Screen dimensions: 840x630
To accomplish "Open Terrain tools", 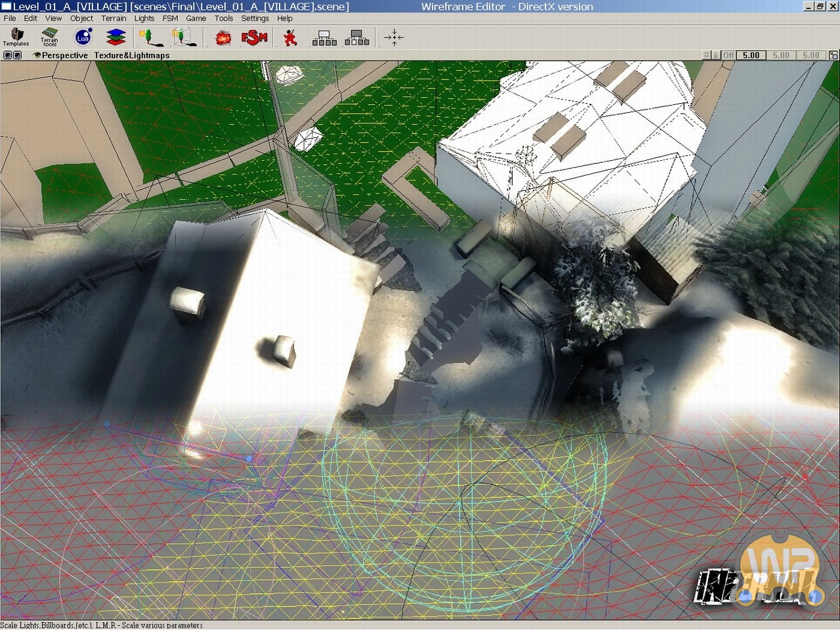I will (50, 37).
